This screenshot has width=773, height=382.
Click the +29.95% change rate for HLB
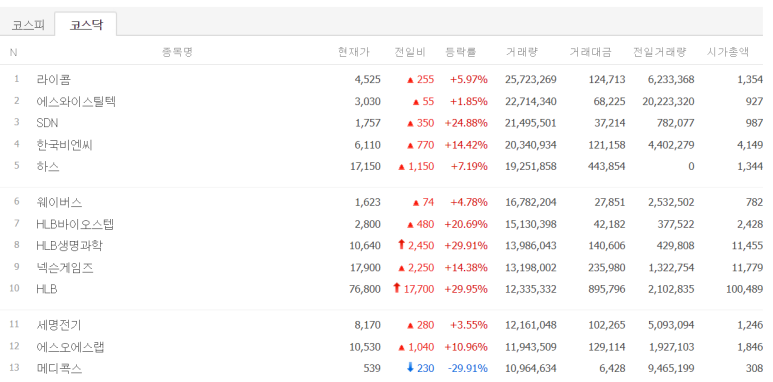pos(466,289)
